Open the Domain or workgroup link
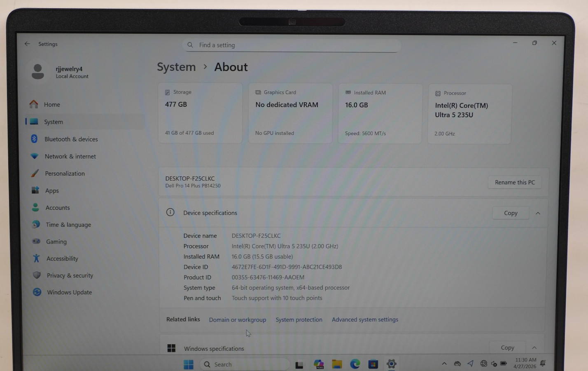 [x=238, y=320]
